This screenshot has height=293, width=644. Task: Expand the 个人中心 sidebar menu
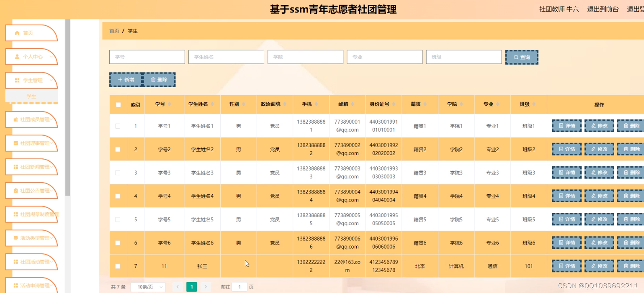(x=31, y=57)
